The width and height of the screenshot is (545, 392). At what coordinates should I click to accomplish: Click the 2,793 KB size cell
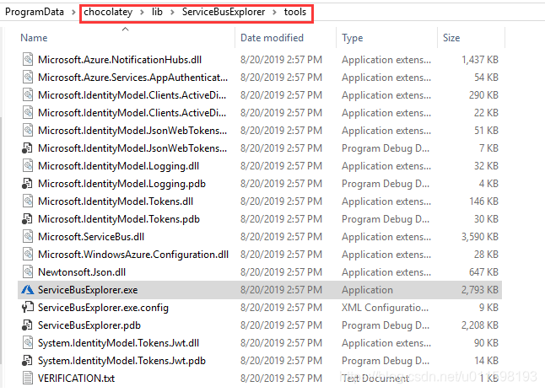(x=480, y=290)
